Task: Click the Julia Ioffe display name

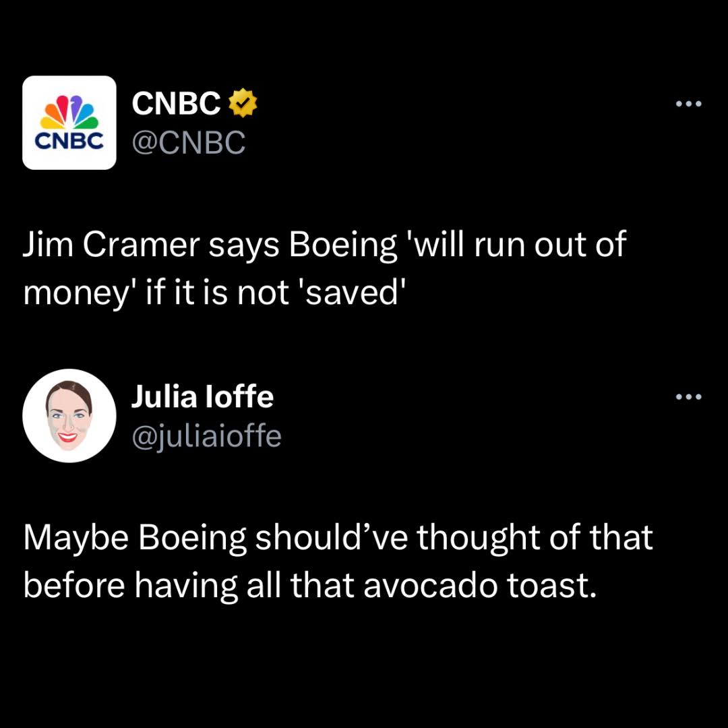Action: click(203, 397)
